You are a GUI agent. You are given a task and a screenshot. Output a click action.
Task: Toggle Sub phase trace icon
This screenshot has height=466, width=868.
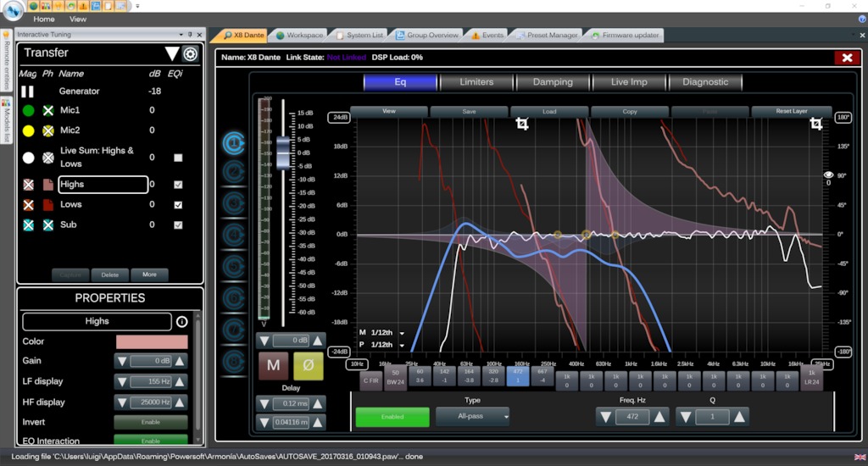[48, 225]
